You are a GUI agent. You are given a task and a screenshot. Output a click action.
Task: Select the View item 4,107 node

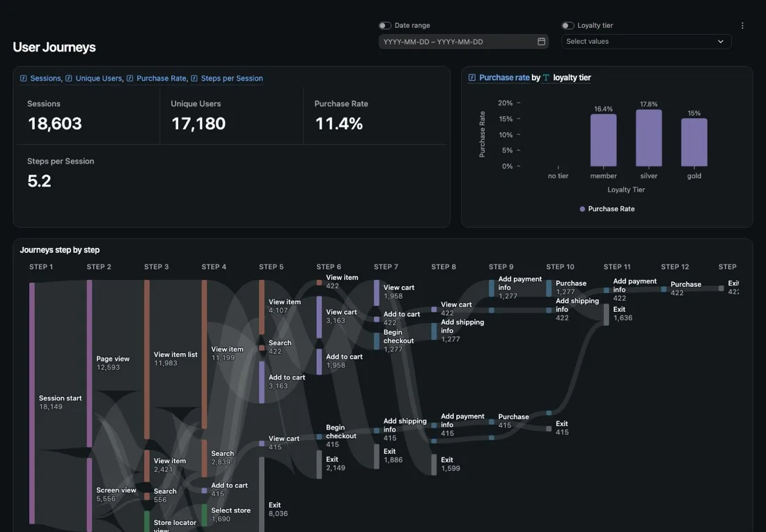tap(262, 307)
